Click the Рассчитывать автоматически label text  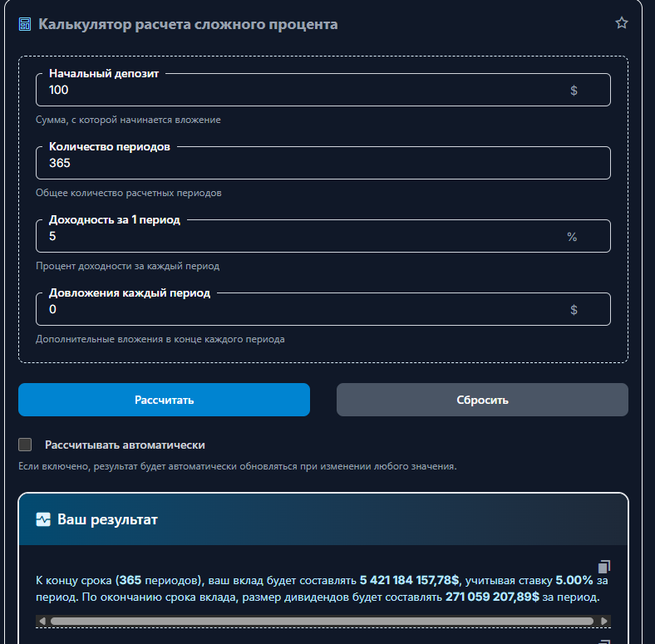point(125,445)
